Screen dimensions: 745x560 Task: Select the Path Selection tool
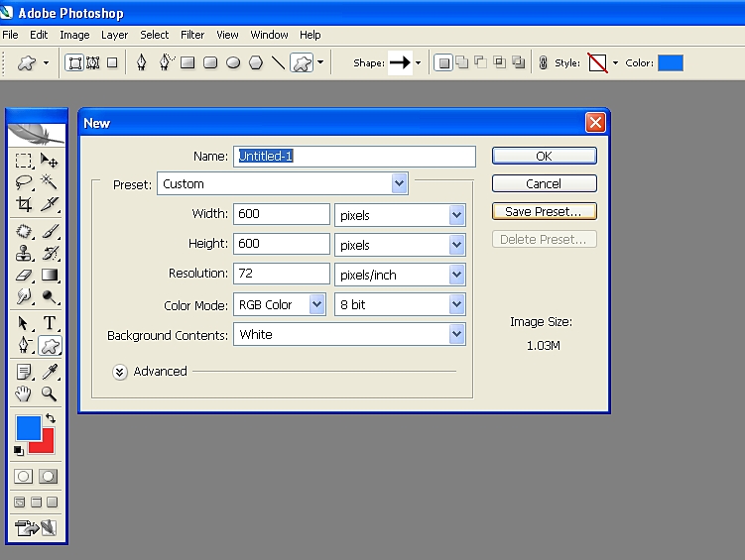23,323
